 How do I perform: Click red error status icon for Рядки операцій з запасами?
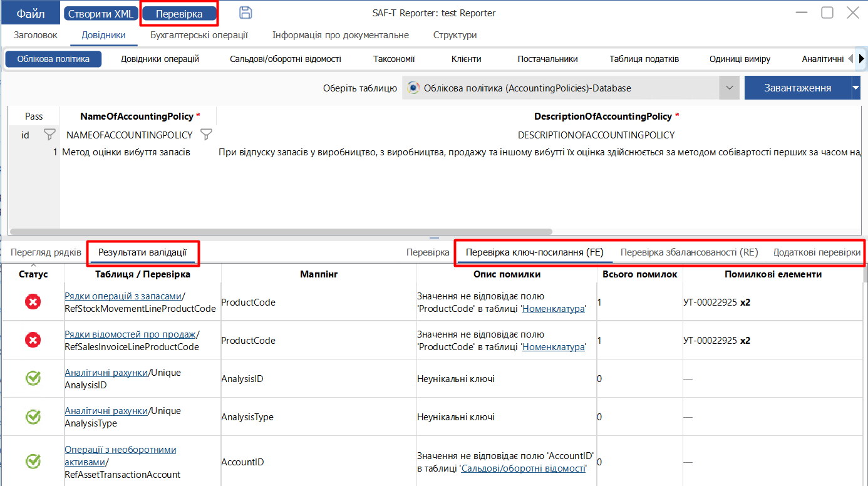(x=33, y=302)
